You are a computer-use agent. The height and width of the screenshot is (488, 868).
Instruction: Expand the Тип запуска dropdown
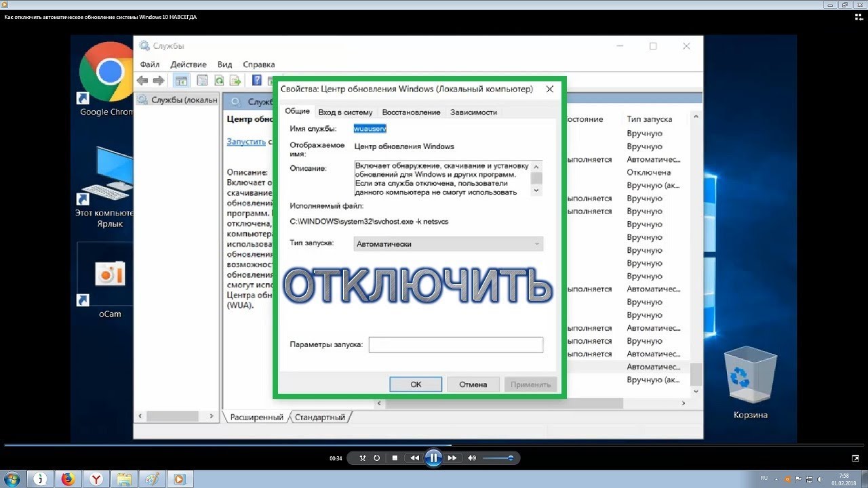pos(448,244)
